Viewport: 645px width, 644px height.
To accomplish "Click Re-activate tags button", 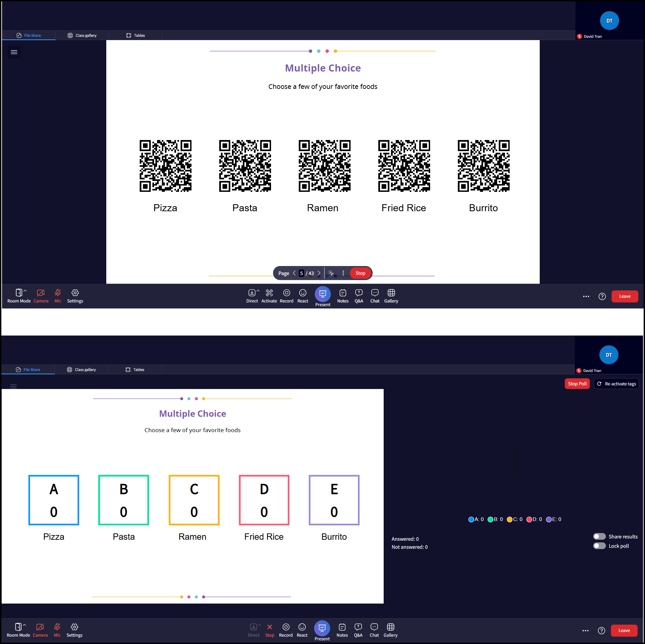I will (617, 384).
